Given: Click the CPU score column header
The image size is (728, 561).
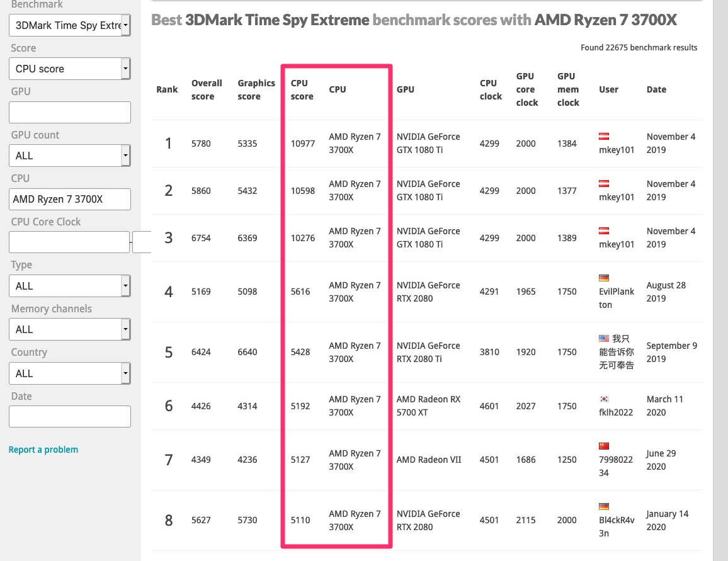Looking at the screenshot, I should (302, 89).
